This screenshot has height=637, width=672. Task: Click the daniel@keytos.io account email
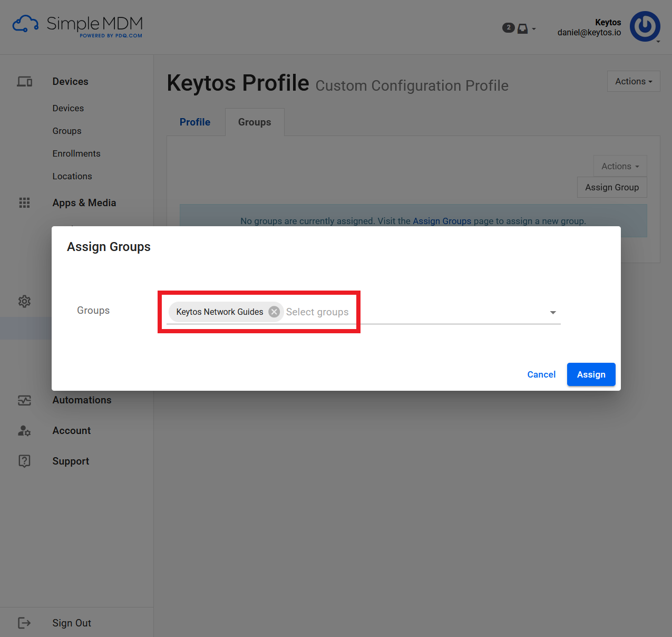tap(589, 33)
